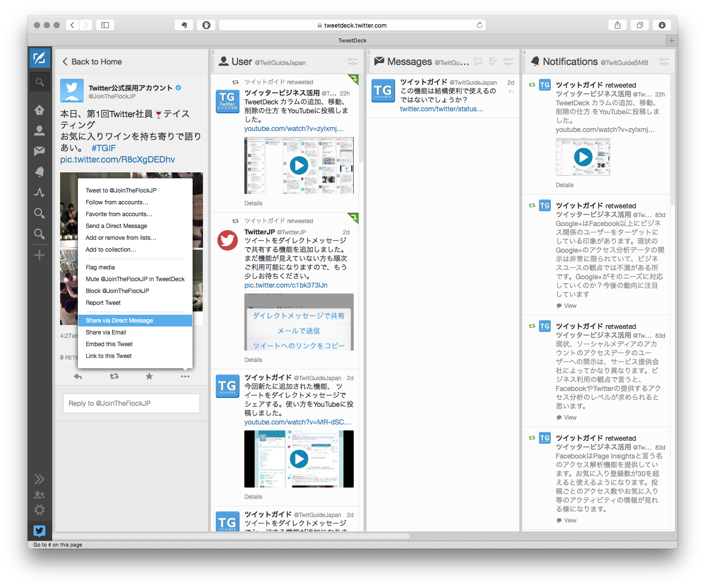Click the horizontal columns scrollbar at bottom
This screenshot has width=705, height=588.
(232, 536)
